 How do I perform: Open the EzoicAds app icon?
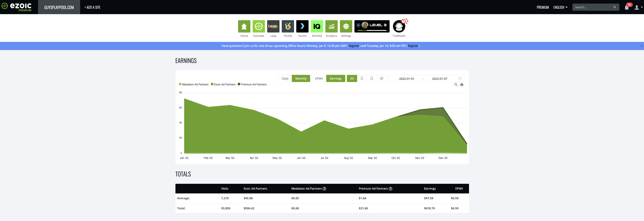[258, 26]
